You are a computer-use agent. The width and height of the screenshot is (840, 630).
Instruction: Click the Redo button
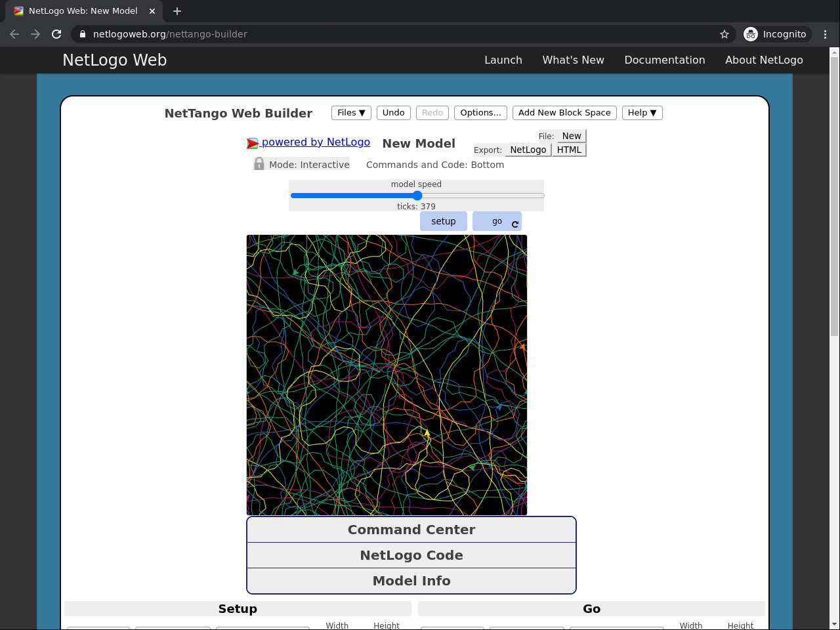432,113
